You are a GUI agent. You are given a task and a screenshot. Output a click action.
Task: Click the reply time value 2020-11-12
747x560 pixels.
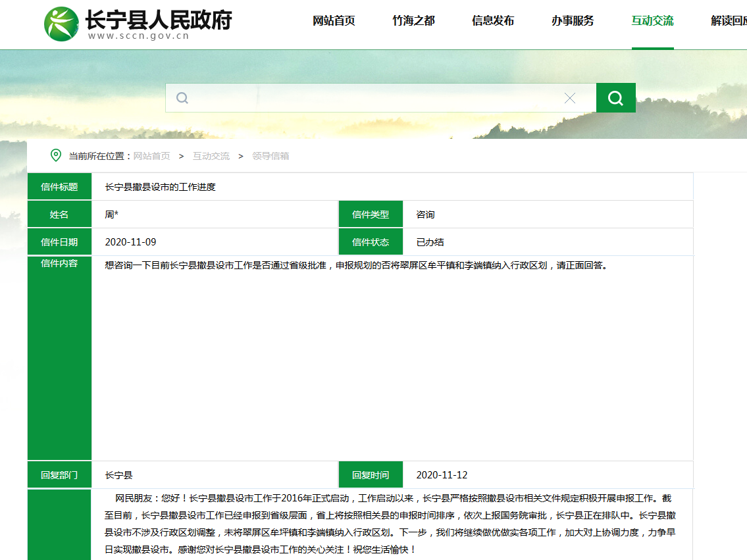(442, 475)
